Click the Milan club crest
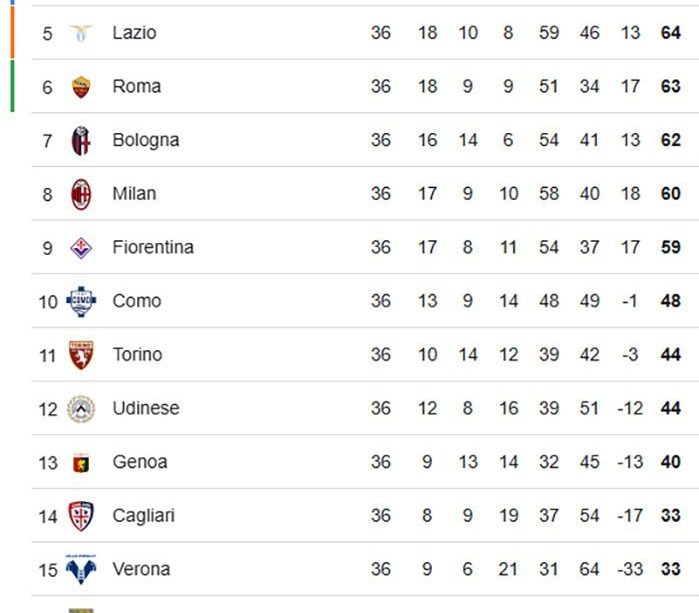 click(81, 194)
